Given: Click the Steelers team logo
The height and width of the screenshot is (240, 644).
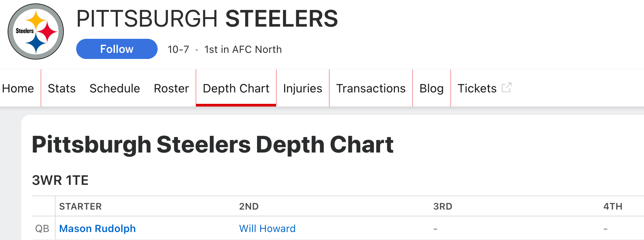Looking at the screenshot, I should point(36,32).
